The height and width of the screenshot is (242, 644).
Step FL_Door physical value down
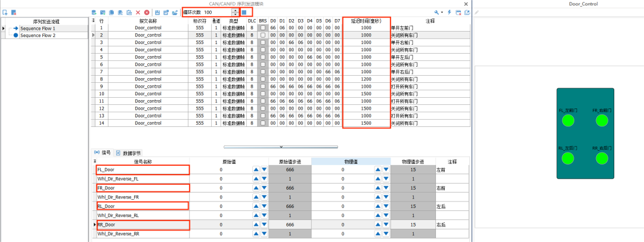coord(386,169)
